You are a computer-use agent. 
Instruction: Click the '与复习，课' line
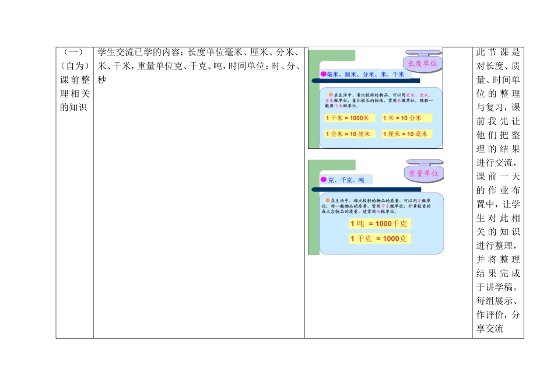[498, 107]
